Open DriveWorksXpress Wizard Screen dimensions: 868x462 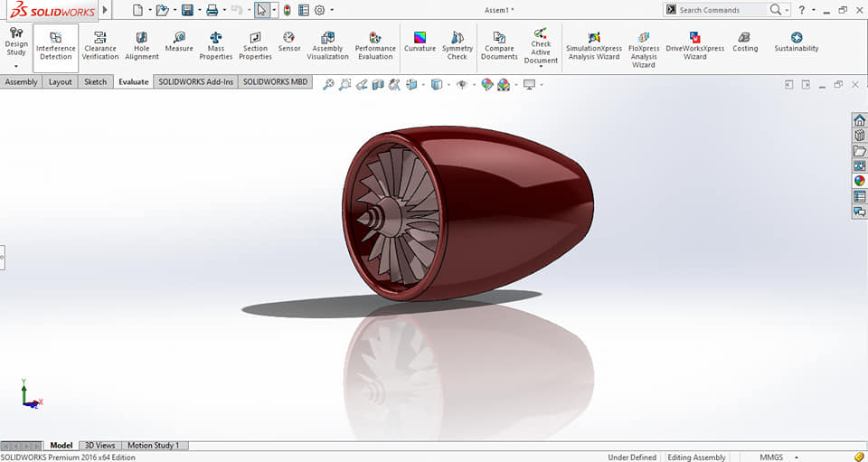(694, 45)
